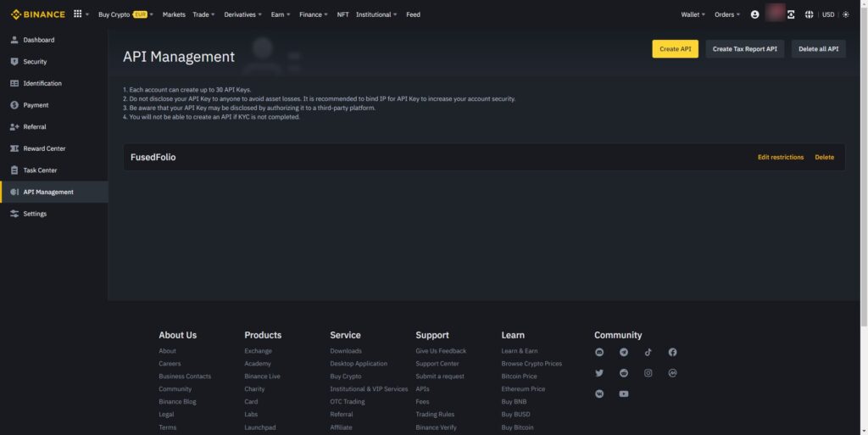Open the language globe icon

pyautogui.click(x=809, y=14)
